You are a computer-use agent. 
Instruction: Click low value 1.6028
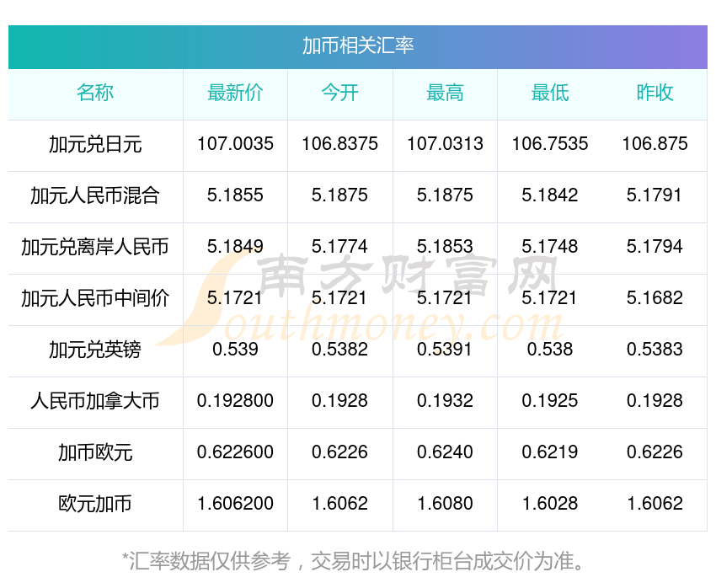pos(550,504)
